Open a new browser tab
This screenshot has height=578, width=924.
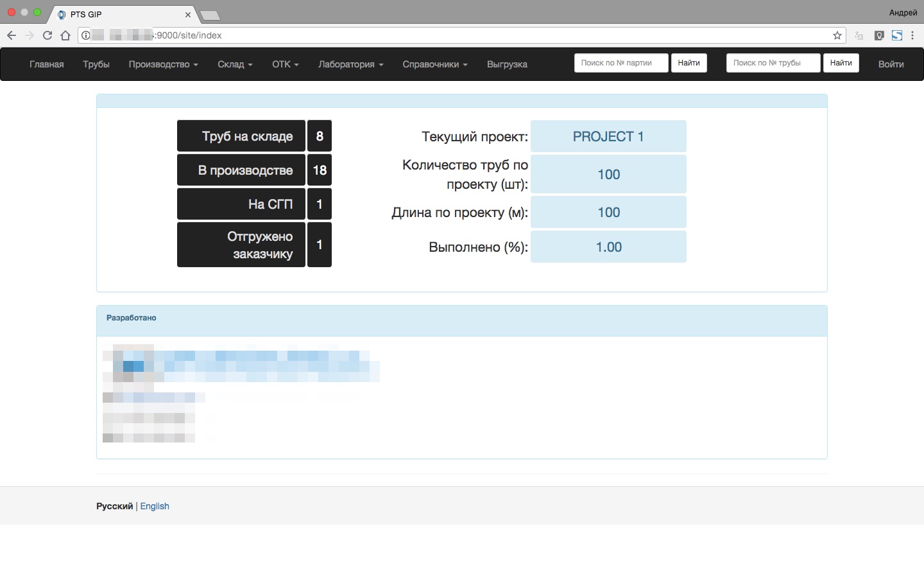(x=210, y=15)
